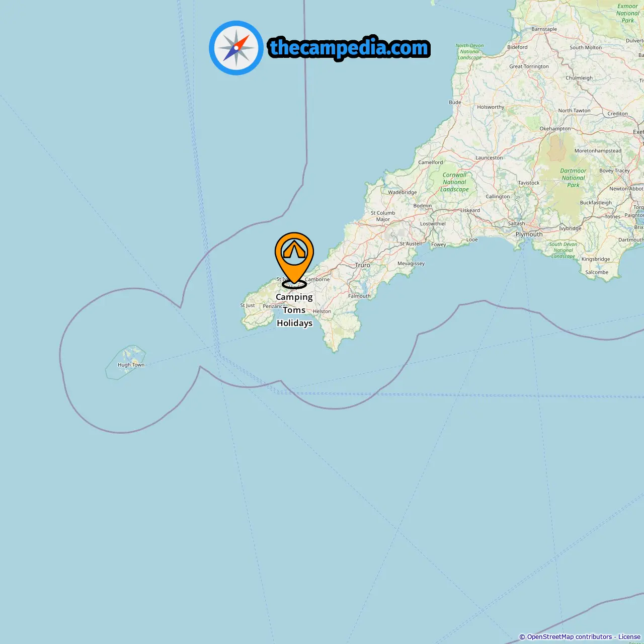The width and height of the screenshot is (644, 644).
Task: Select the Helston town label
Action: point(322,311)
